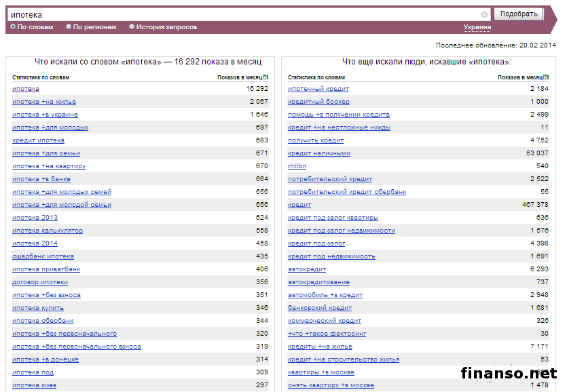Click the 'автокредитование' link

tap(318, 282)
